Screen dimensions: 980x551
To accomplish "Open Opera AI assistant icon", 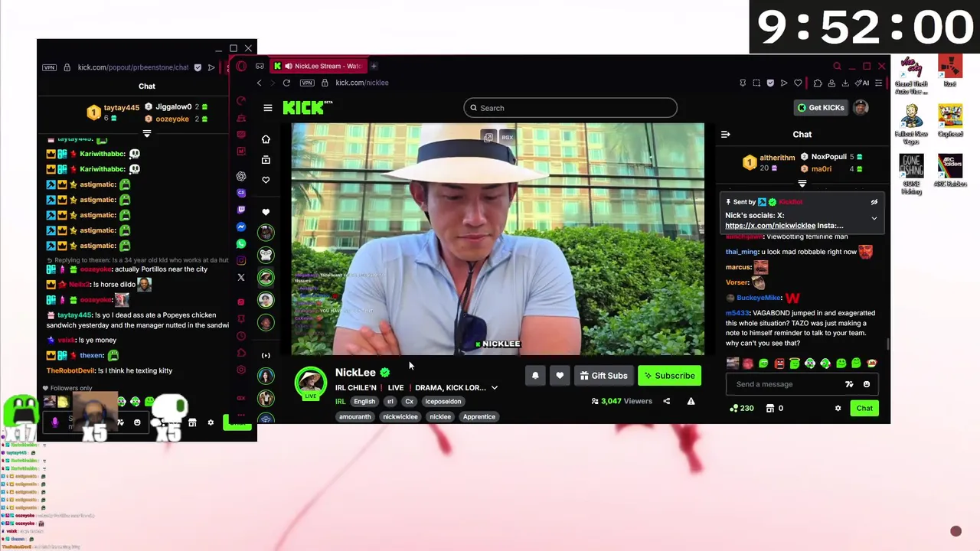I will click(x=864, y=83).
